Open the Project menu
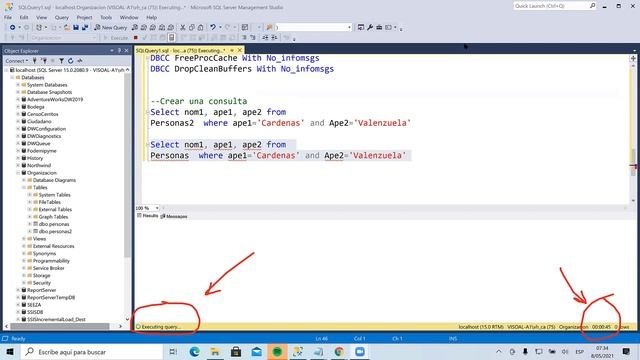 [x=84, y=18]
